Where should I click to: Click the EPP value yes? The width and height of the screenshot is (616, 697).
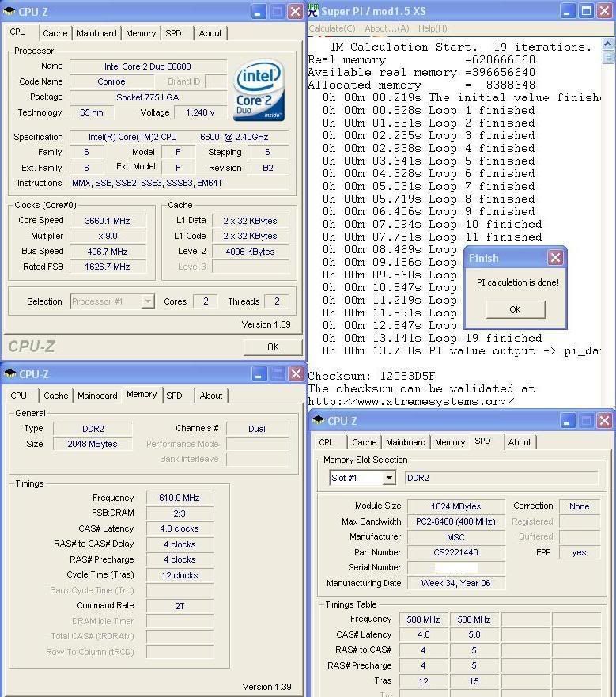579,552
